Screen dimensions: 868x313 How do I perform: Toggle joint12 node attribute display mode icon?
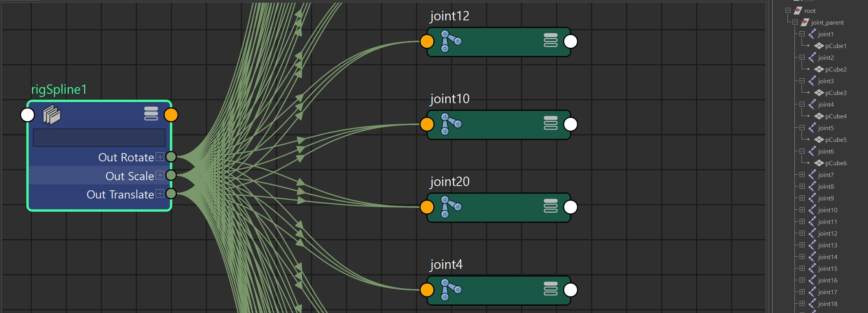551,40
